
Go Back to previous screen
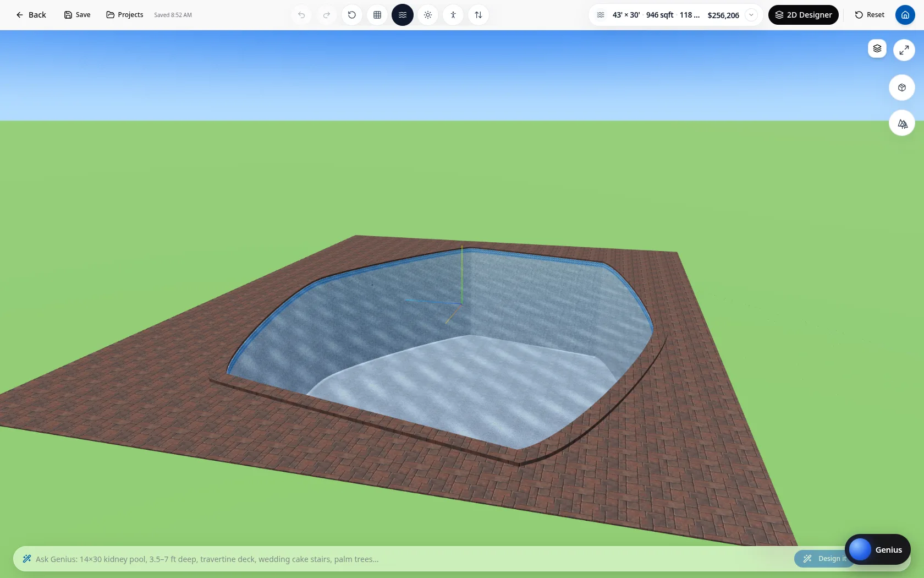pyautogui.click(x=31, y=15)
